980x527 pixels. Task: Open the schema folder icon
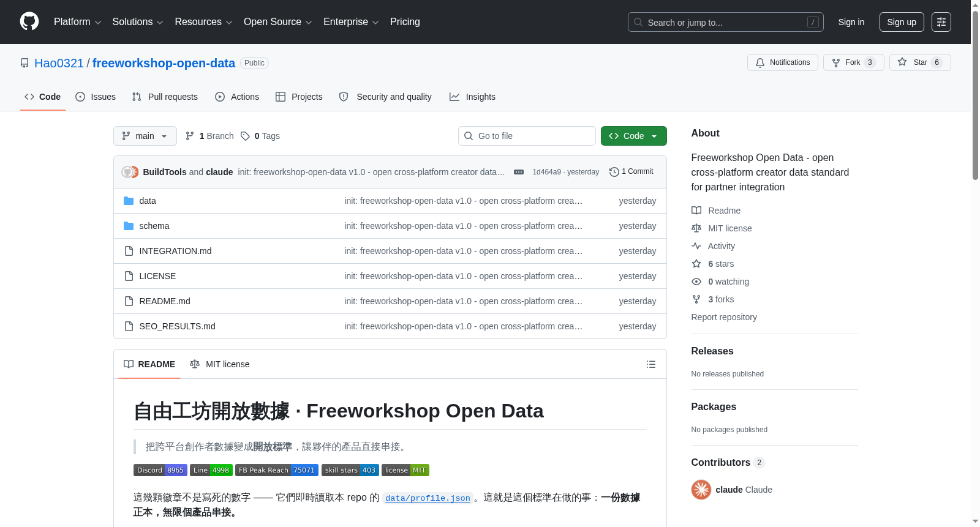pyautogui.click(x=129, y=226)
